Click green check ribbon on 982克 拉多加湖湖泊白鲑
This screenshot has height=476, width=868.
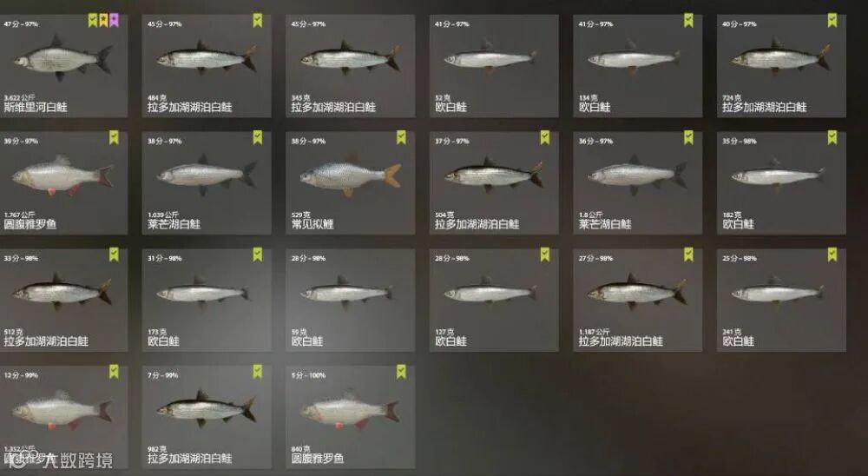(x=258, y=371)
